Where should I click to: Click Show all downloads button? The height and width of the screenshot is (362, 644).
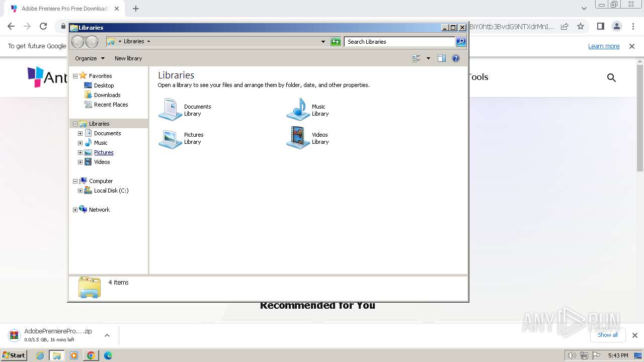pyautogui.click(x=608, y=335)
